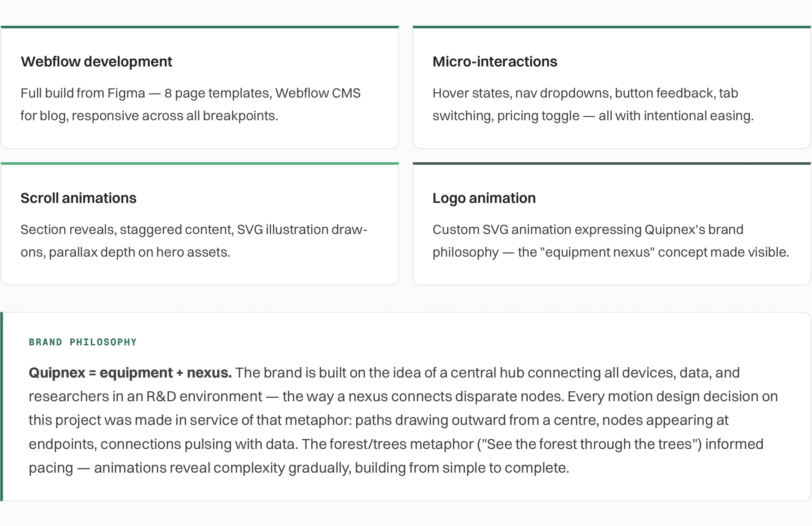Viewport: 812px width, 526px height.
Task: Click the dark top border of Logo animation card
Action: (x=612, y=163)
